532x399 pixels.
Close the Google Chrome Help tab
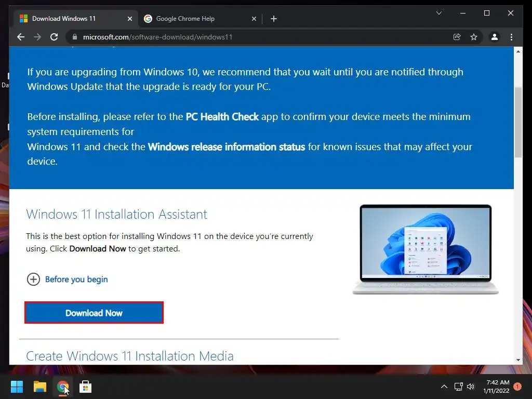click(x=254, y=19)
